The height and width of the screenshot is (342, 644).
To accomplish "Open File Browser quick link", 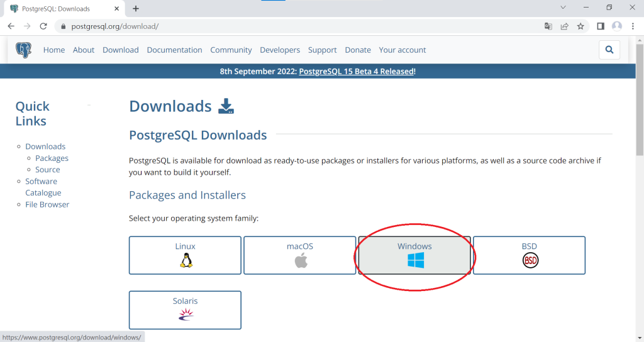I will tap(47, 204).
